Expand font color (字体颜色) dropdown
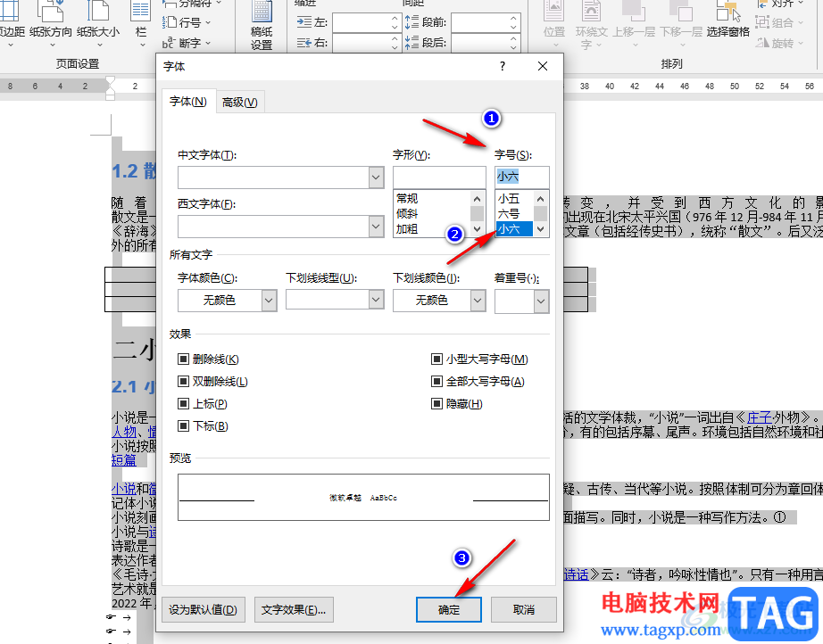 pyautogui.click(x=269, y=301)
